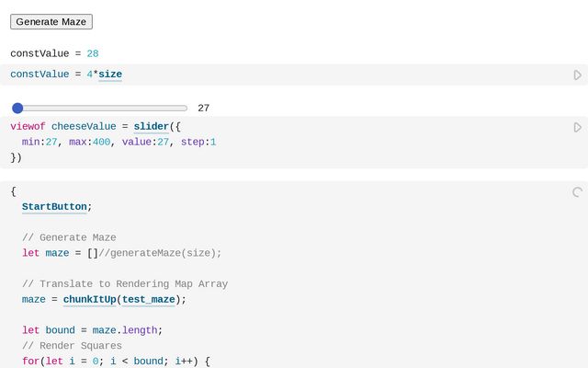Screen dimensions: 588x368
Task: Click the constValue = 28 output
Action: (54, 54)
